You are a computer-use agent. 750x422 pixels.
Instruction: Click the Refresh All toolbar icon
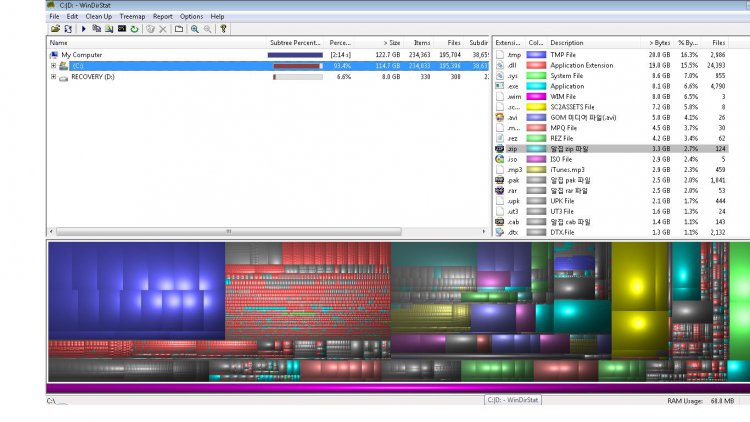[68, 29]
